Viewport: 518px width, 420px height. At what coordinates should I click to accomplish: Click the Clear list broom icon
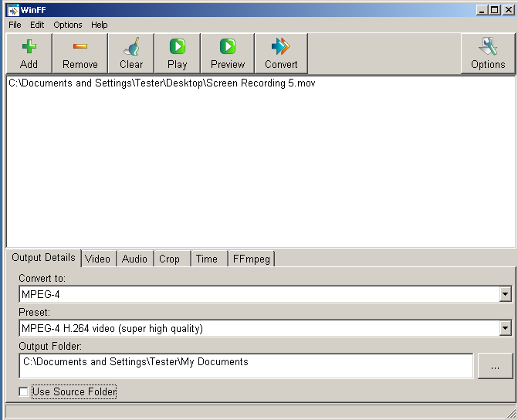[x=131, y=46]
